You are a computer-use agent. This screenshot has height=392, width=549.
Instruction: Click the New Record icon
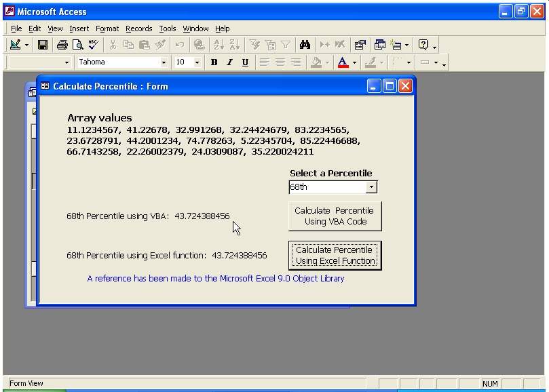coord(324,45)
